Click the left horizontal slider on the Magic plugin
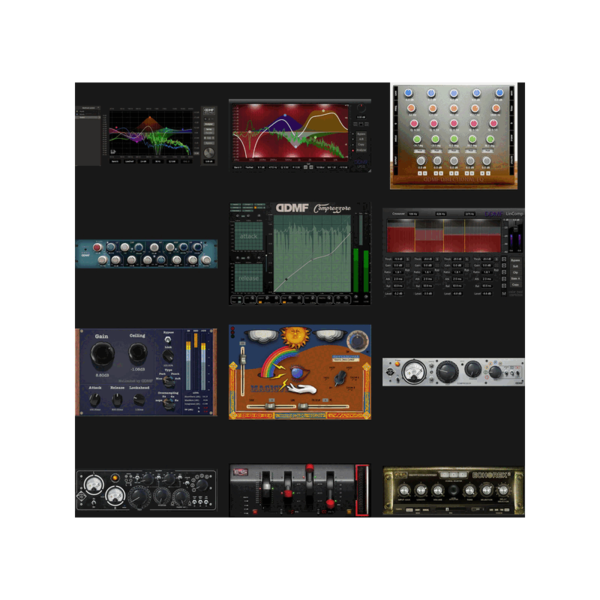Viewport: 600px width, 600px height. [270, 406]
